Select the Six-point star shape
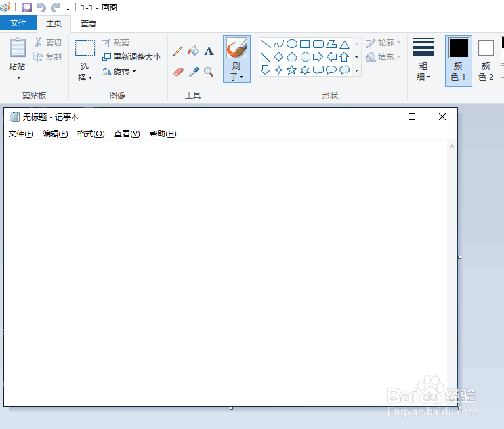 [x=304, y=70]
